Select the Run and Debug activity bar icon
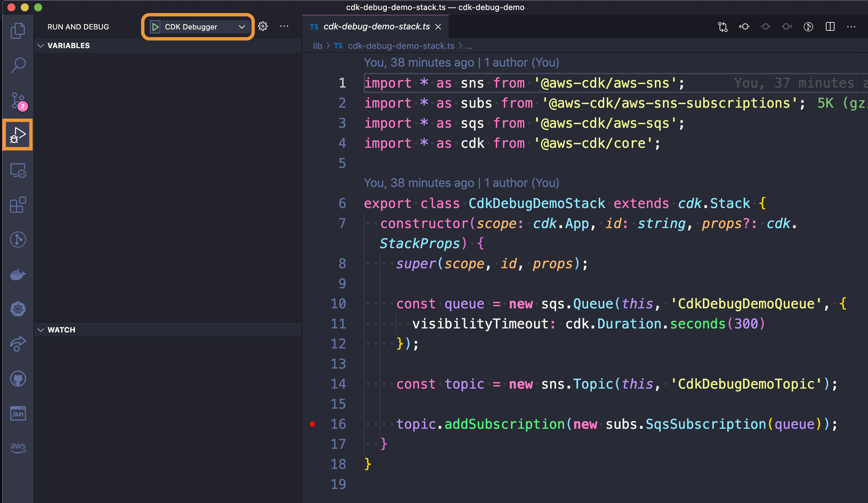 click(x=18, y=134)
